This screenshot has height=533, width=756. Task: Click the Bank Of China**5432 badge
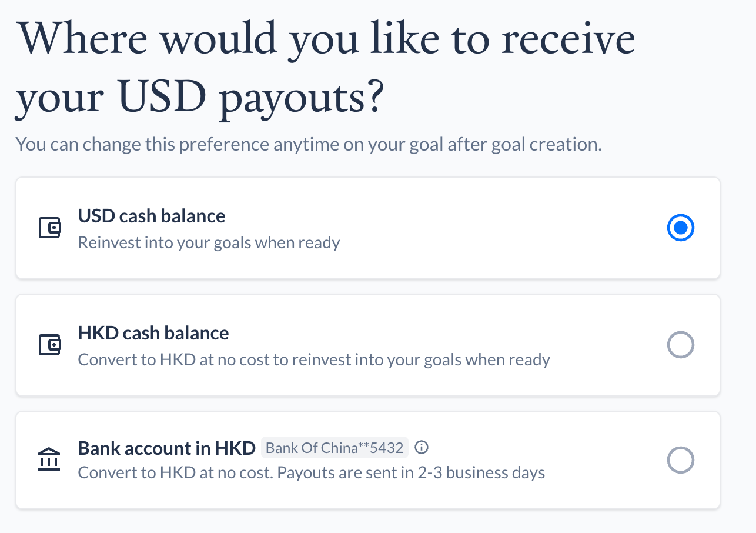coord(334,448)
